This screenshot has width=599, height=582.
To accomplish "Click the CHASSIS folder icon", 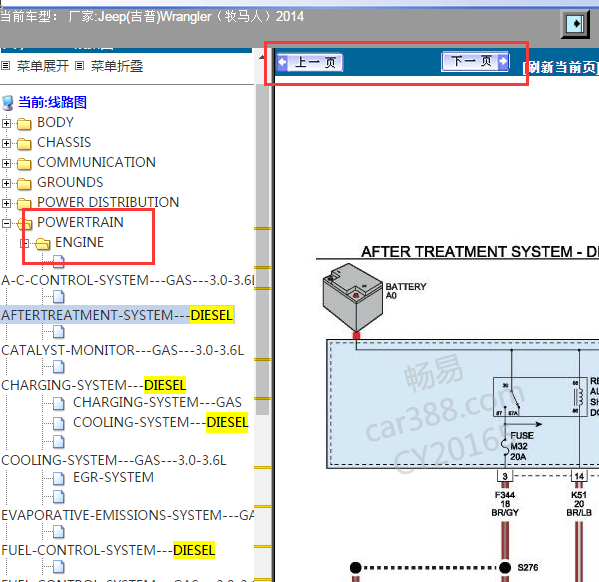I will tap(24, 144).
